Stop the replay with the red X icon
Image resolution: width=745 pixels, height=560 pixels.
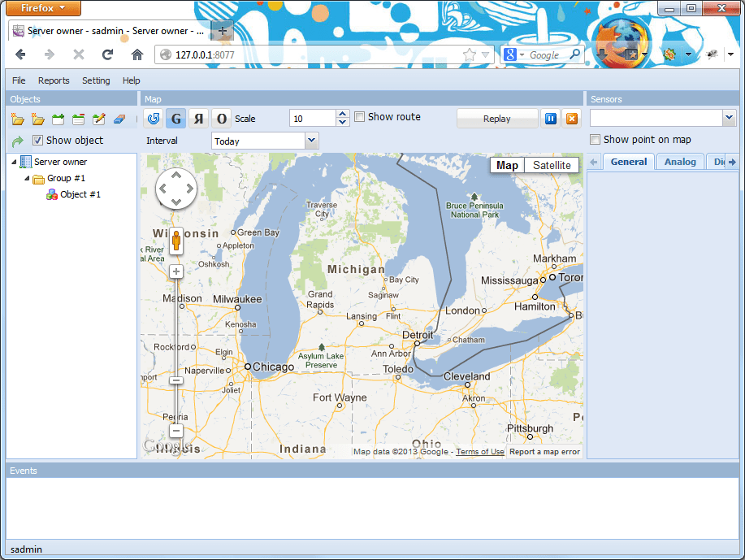[x=571, y=118]
